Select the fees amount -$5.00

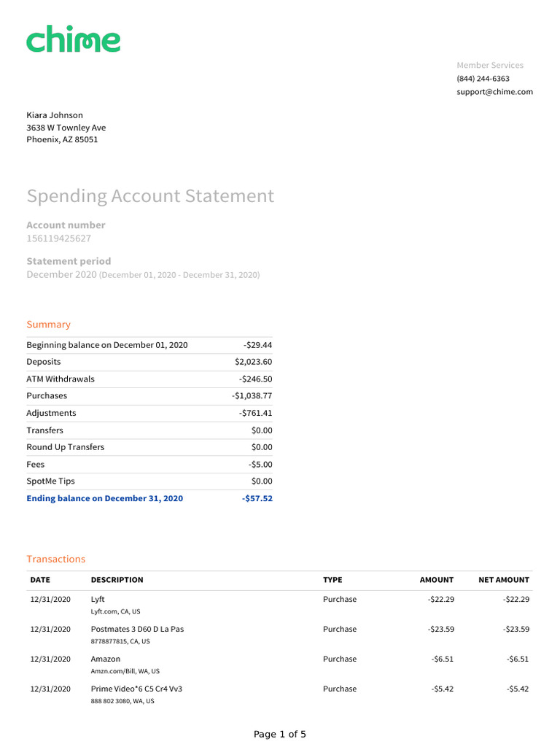click(x=260, y=465)
